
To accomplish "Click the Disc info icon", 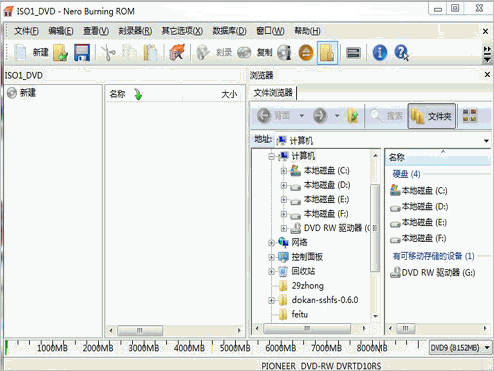I will coord(284,52).
